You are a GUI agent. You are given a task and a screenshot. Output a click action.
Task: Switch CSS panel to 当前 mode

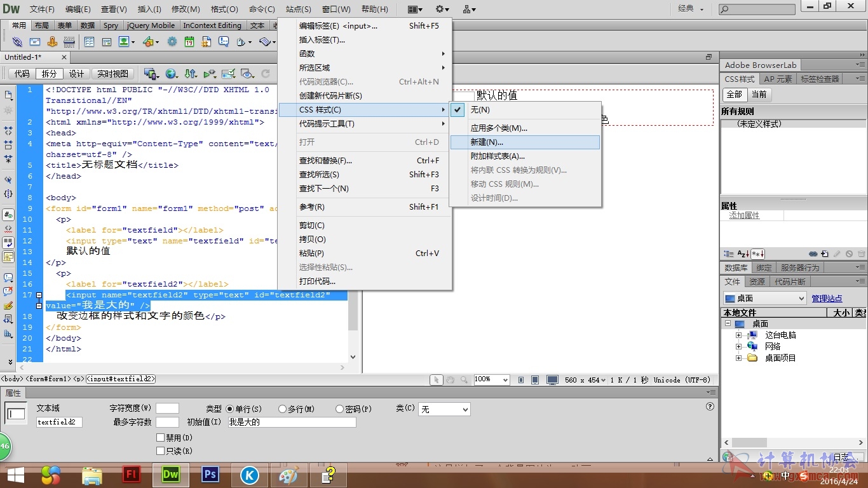(759, 94)
